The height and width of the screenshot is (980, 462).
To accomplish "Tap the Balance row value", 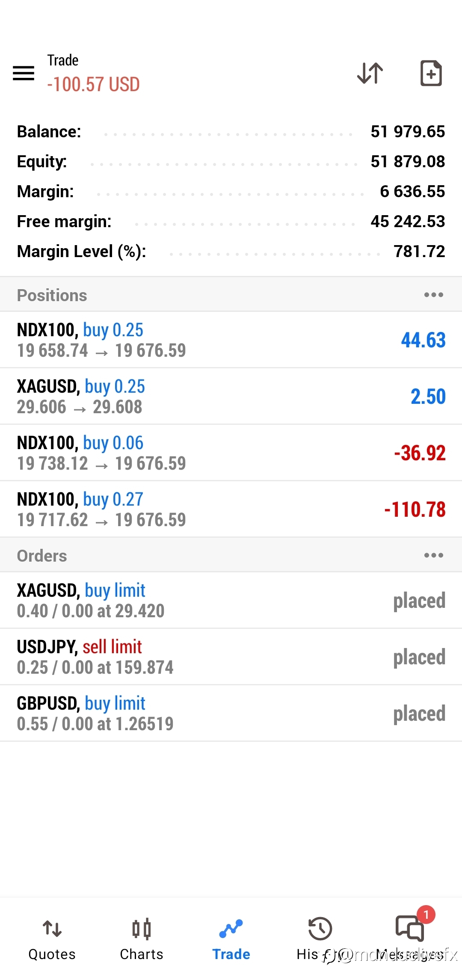I will tap(408, 132).
